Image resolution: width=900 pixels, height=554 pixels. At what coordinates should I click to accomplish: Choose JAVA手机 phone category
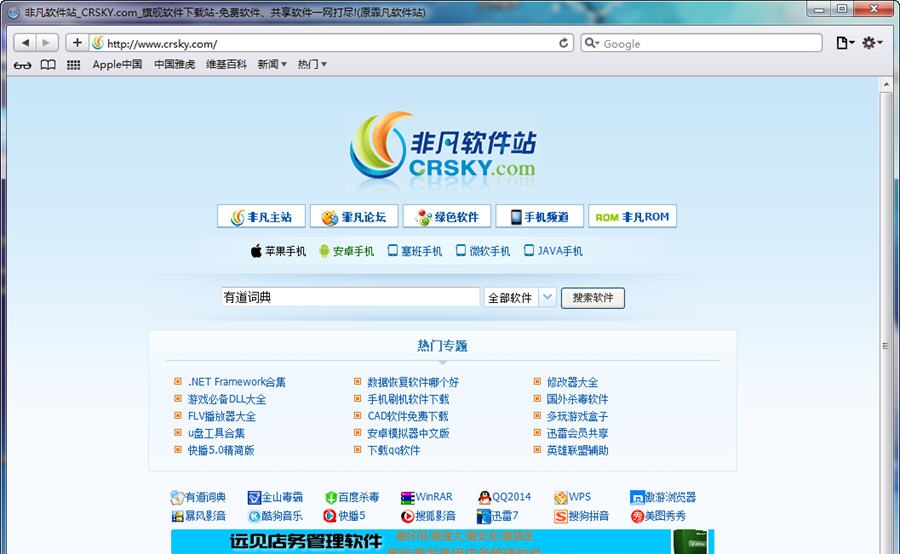coord(553,251)
